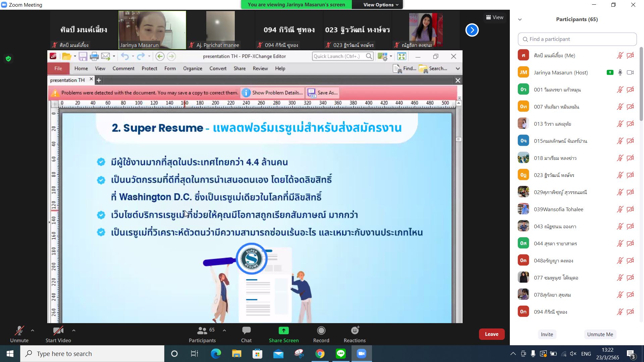Click the Invite button
This screenshot has width=644, height=362.
(x=547, y=335)
